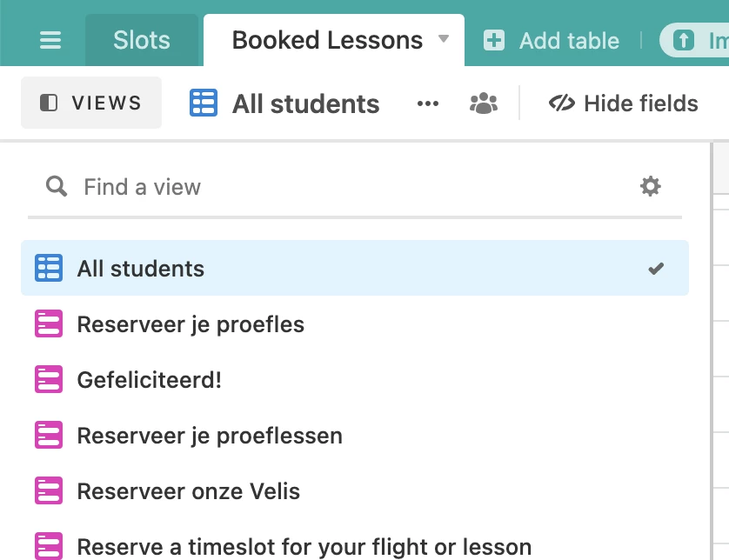
Task: Expand the Booked Lessons tab dropdown arrow
Action: (x=444, y=38)
